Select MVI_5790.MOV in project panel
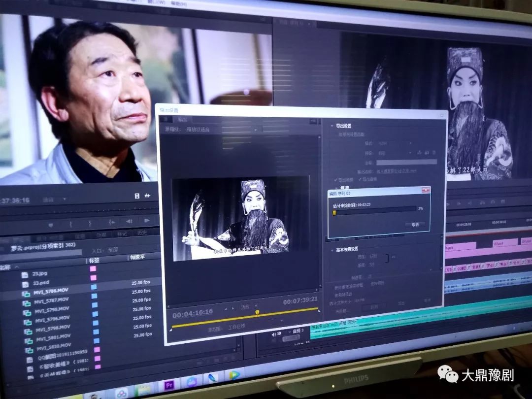This screenshot has width=532, height=399. click(52, 310)
